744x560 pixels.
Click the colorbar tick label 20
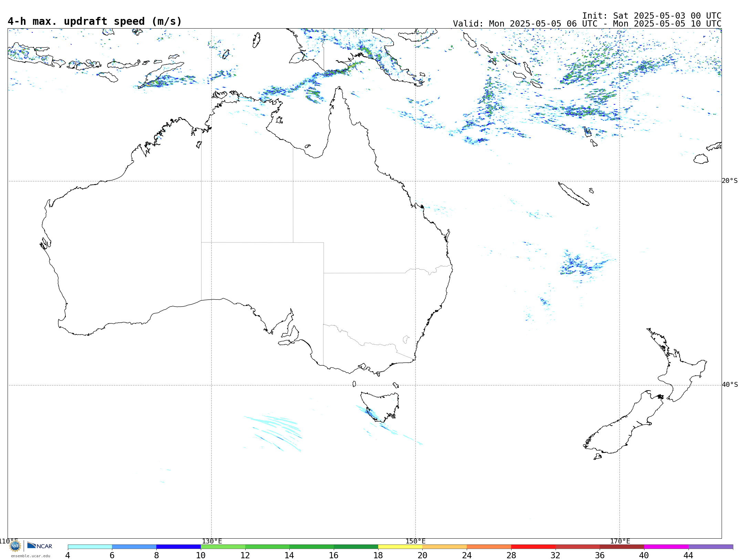pos(423,555)
